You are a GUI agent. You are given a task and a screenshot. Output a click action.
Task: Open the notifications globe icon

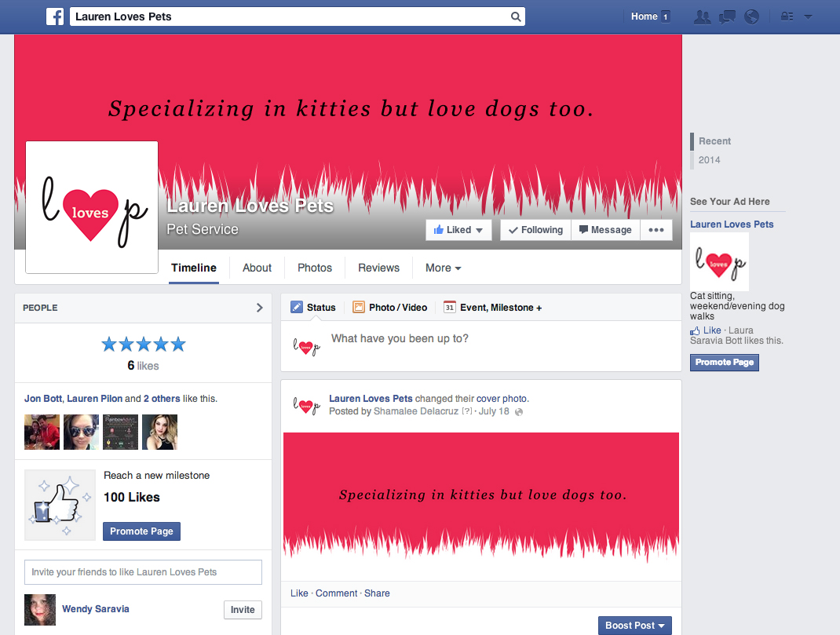click(x=751, y=17)
